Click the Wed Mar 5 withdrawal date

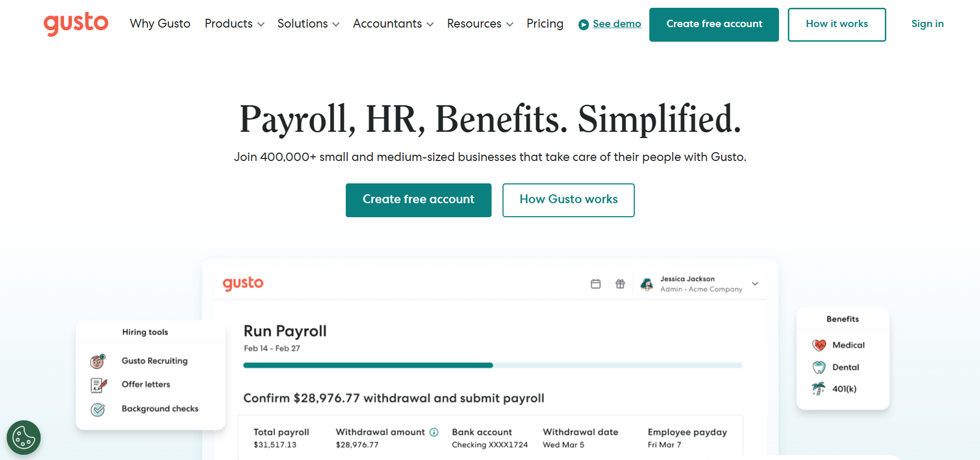click(563, 445)
